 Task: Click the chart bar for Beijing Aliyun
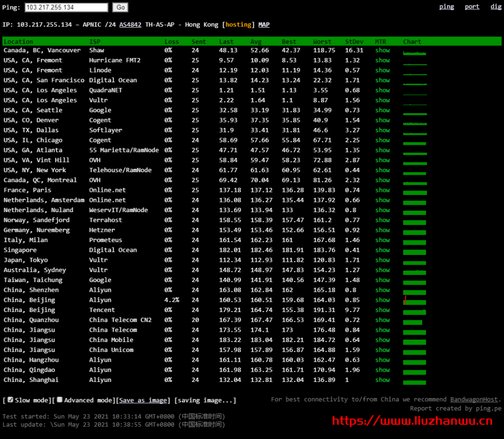click(x=414, y=301)
